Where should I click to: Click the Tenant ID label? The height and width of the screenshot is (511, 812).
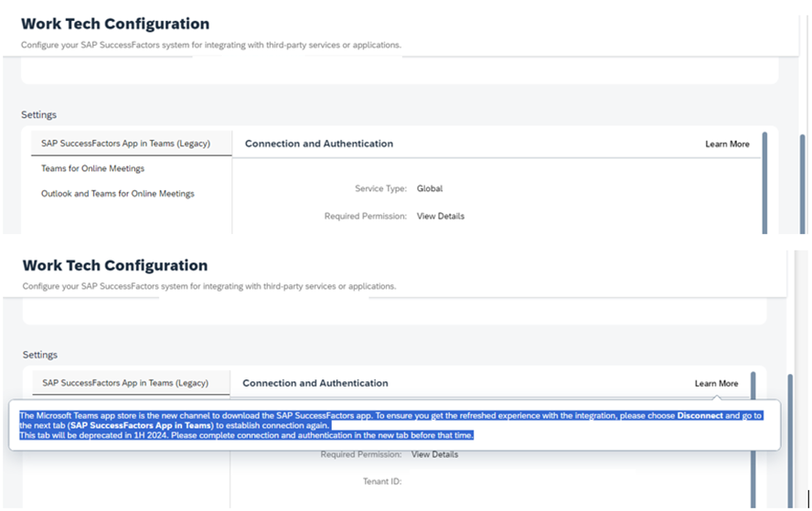(382, 482)
